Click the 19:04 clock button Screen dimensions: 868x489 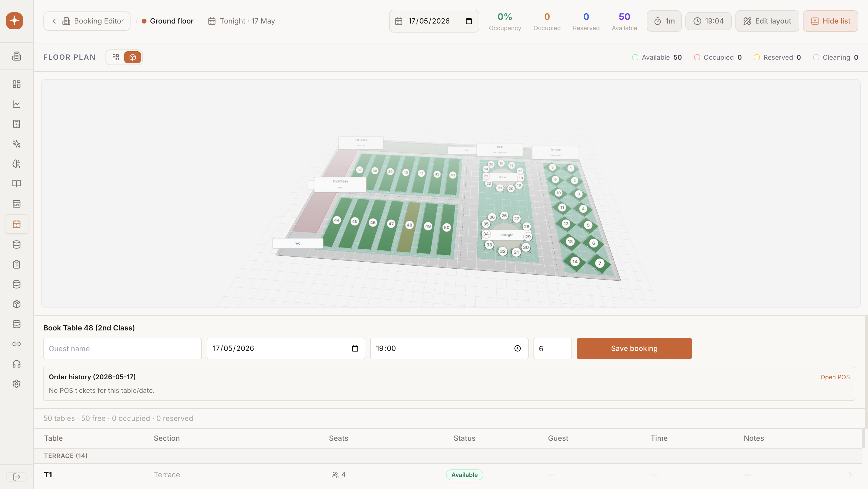[x=708, y=21]
